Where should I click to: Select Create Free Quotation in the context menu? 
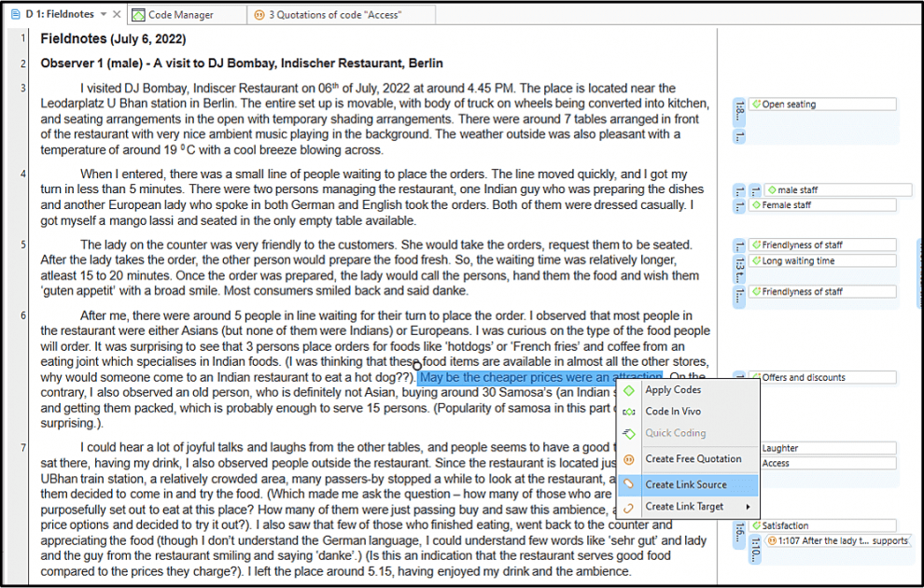[x=693, y=458]
